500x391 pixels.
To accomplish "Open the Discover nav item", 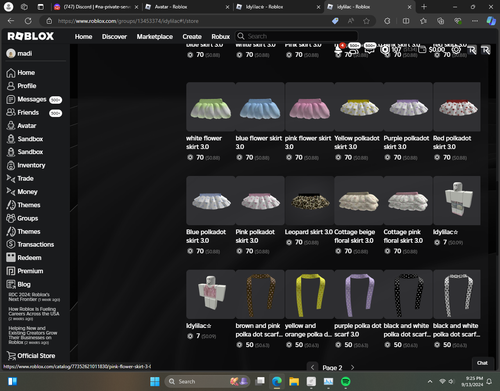I will [114, 37].
